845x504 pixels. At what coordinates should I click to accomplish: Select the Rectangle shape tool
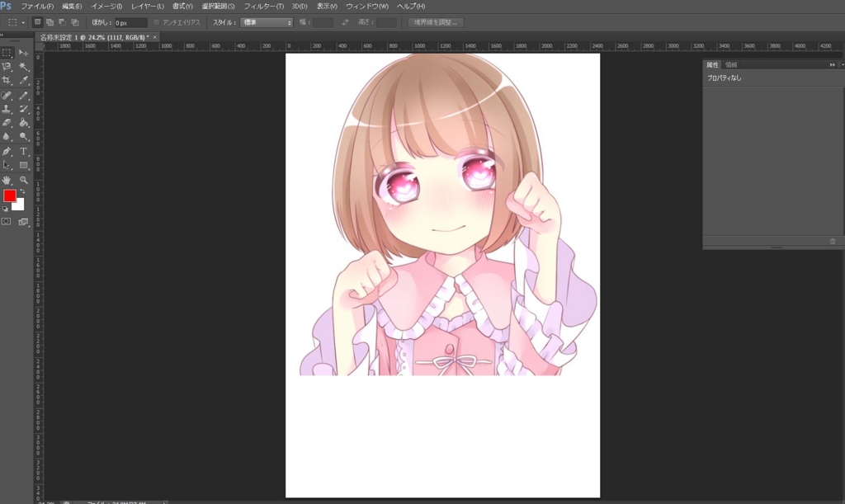point(23,165)
